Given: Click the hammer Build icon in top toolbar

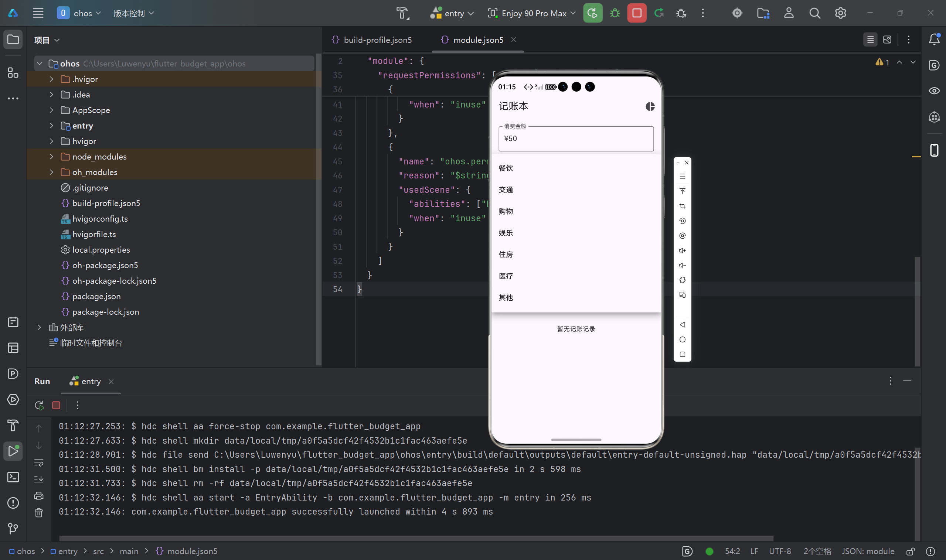Looking at the screenshot, I should 402,13.
